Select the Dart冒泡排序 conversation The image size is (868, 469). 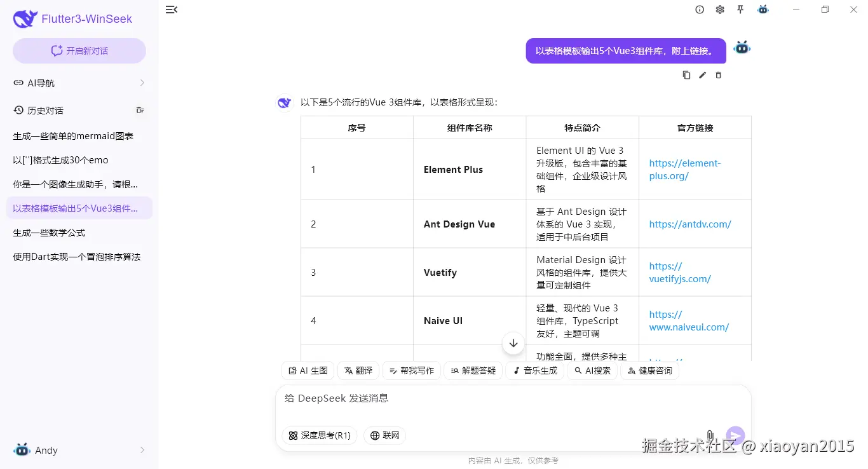pos(79,256)
